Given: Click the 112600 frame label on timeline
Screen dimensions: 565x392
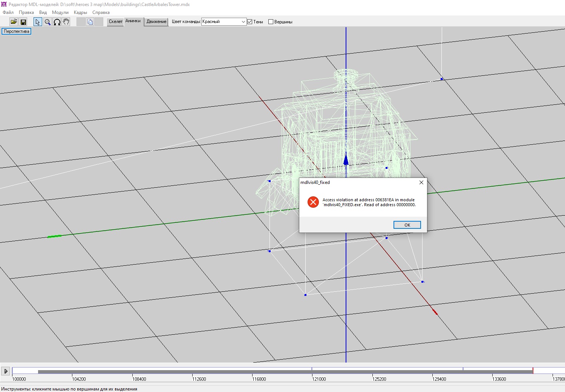Looking at the screenshot, I should point(199,379).
